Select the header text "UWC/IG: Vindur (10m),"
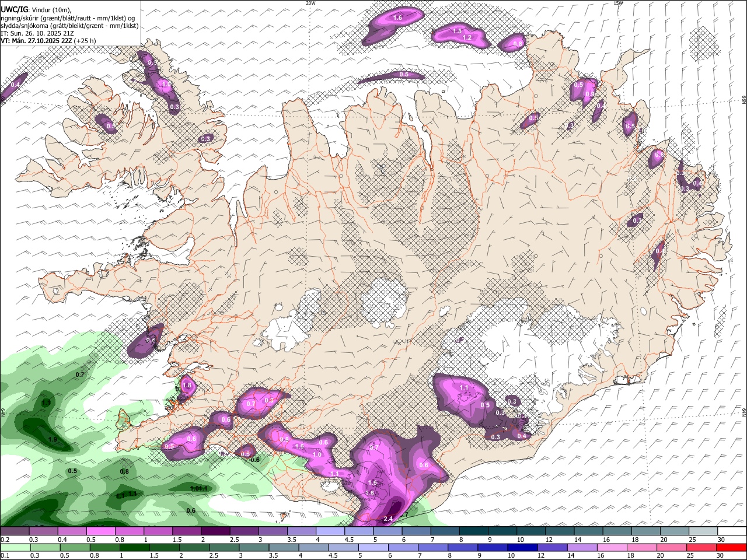 [x=36, y=9]
